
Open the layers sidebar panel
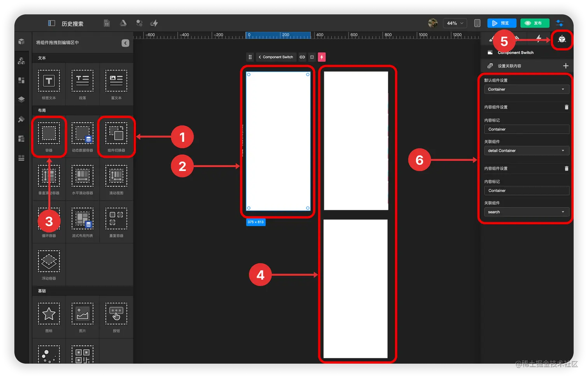(21, 99)
